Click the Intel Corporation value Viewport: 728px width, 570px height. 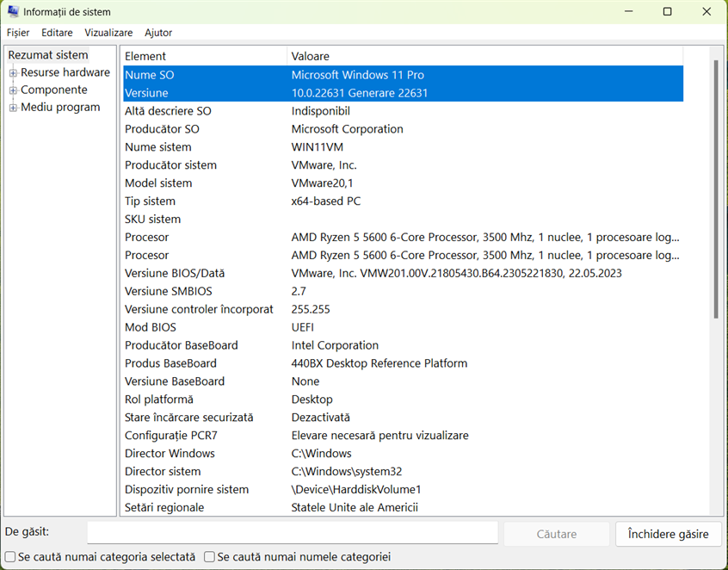point(335,345)
